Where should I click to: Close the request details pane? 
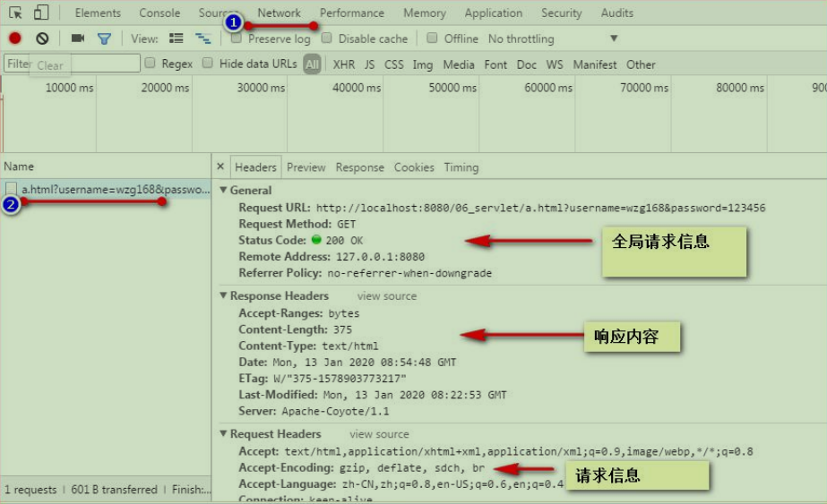[x=220, y=167]
